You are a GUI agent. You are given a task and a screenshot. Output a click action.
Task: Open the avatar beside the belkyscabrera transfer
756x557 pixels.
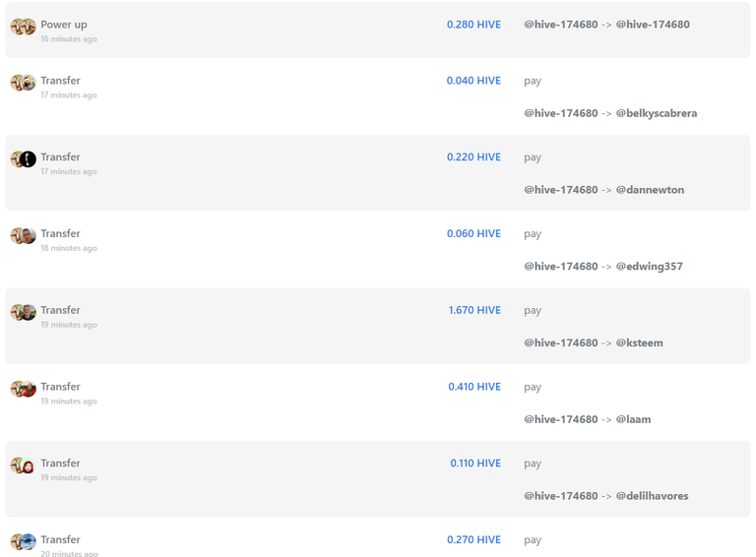coord(29,83)
